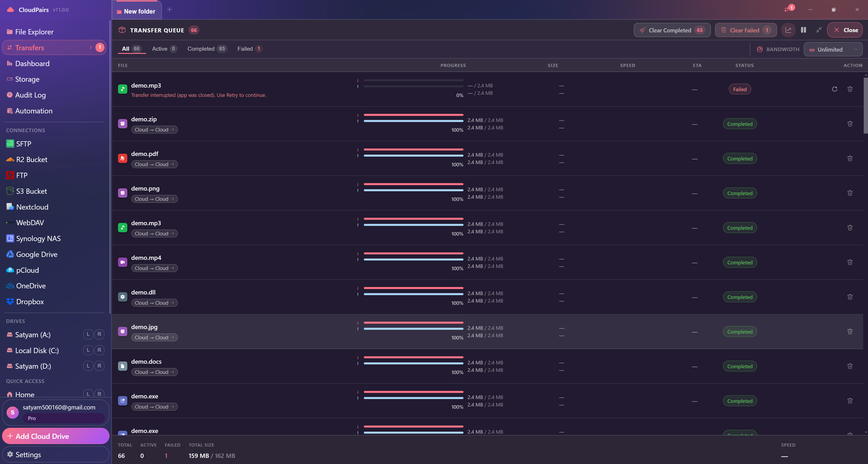Viewport: 868px width, 464px height.
Task: Delete the demo.png transfer entry
Action: tap(850, 193)
